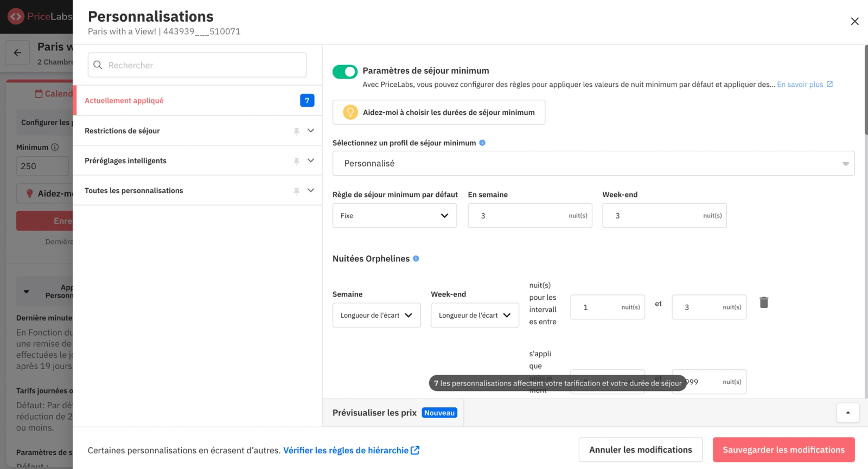Click info icon beside Nuitées Orphelines
Viewport: 868px width, 469px height.
416,259
